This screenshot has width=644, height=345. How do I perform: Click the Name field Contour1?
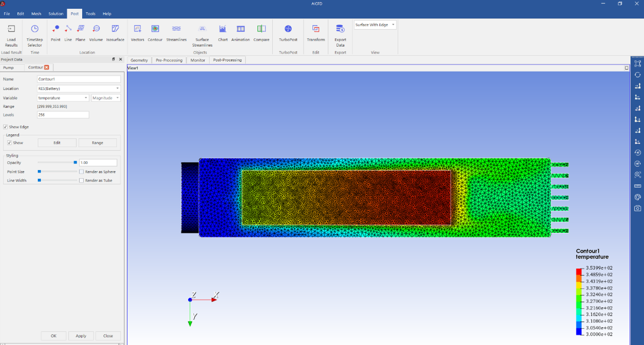point(79,79)
